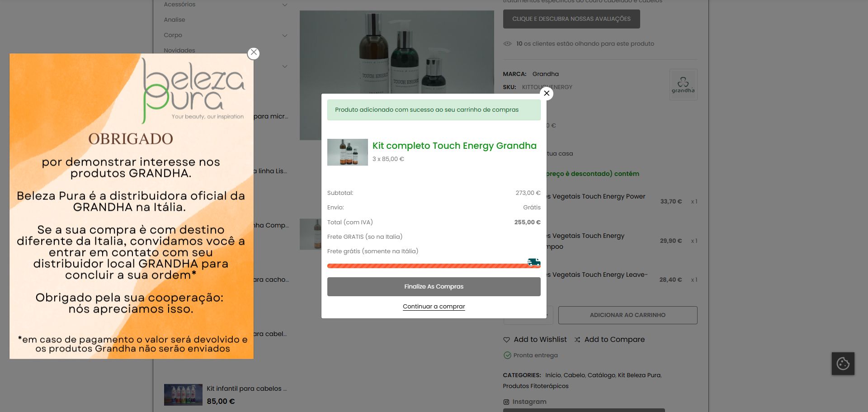868x412 pixels.
Task: Click the Instagram text link
Action: 529,402
